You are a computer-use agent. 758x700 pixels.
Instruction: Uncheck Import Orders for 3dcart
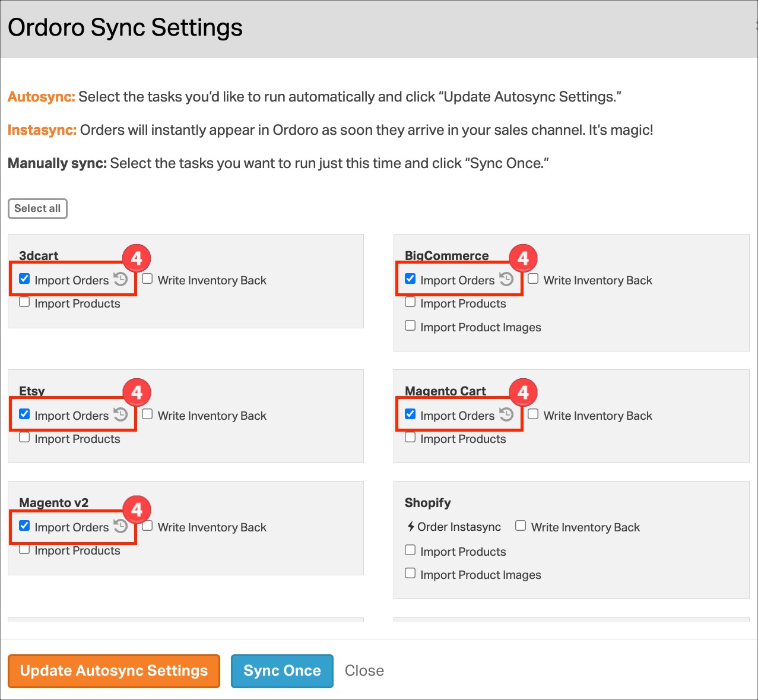[24, 278]
